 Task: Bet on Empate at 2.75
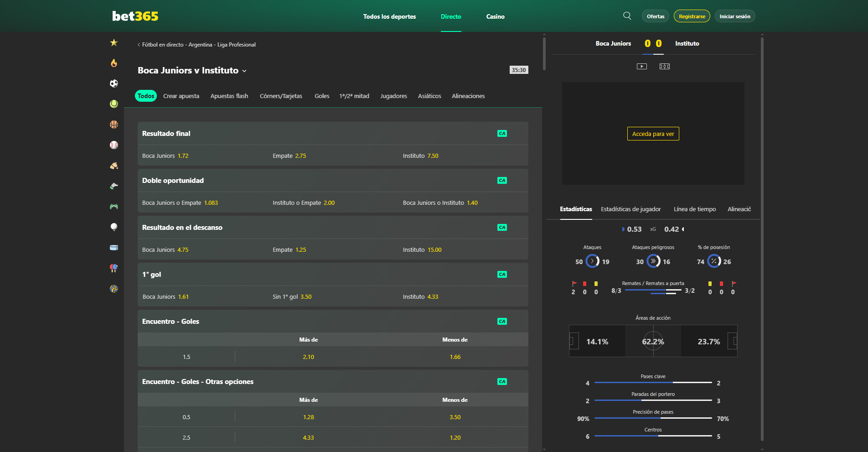click(333, 156)
